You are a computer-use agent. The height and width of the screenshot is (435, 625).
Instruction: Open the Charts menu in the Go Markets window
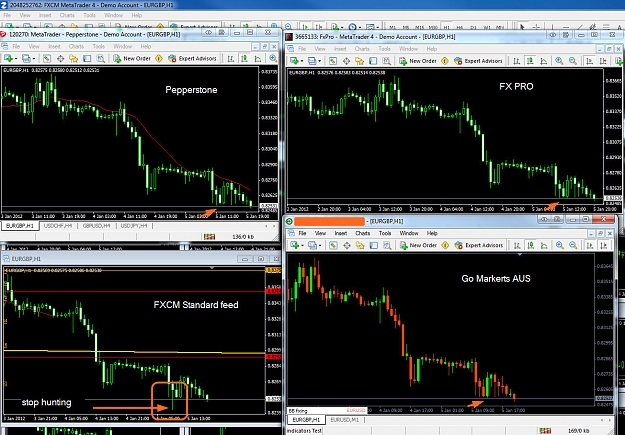click(x=362, y=233)
